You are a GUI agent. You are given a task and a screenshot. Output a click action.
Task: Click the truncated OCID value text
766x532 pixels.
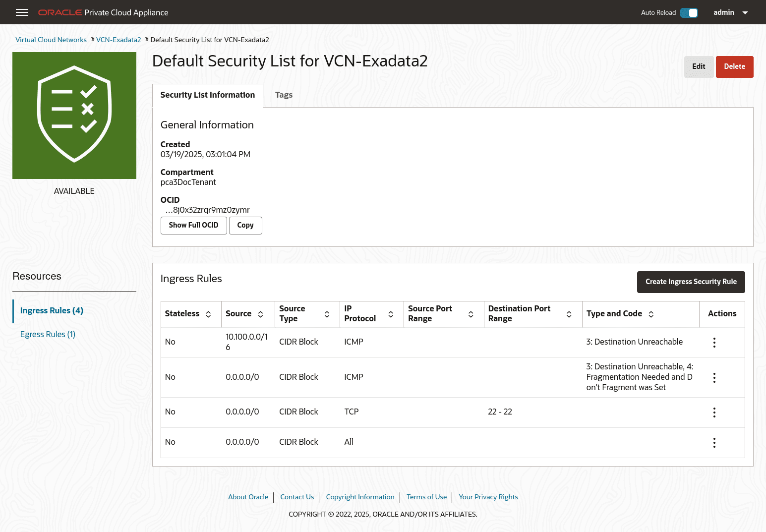[207, 210]
